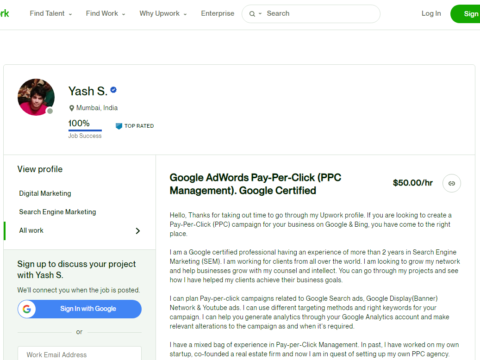Select the All work profile tab

(79, 230)
